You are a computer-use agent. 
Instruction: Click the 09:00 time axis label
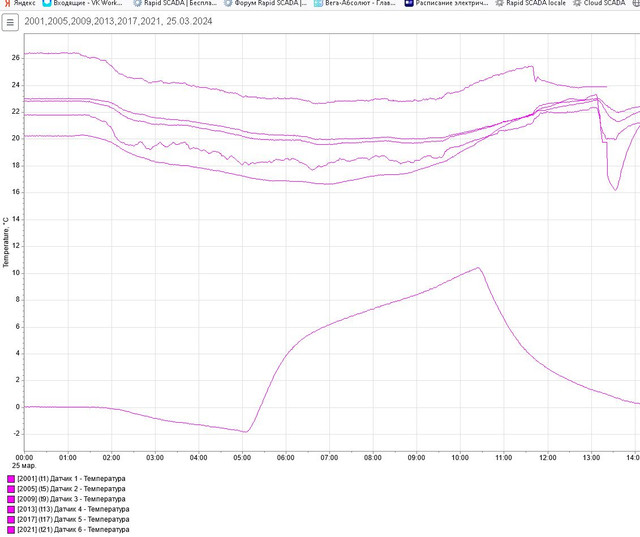click(x=417, y=458)
